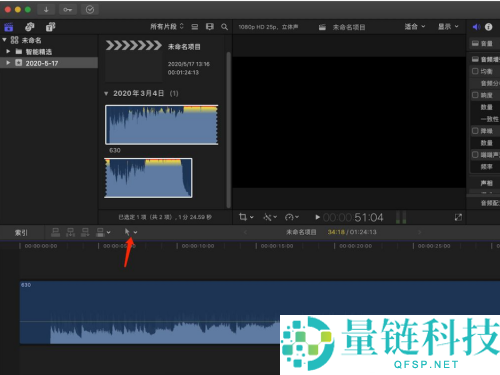The width and height of the screenshot is (500, 375).
Task: Choose the Select arrow tool
Action: [127, 232]
